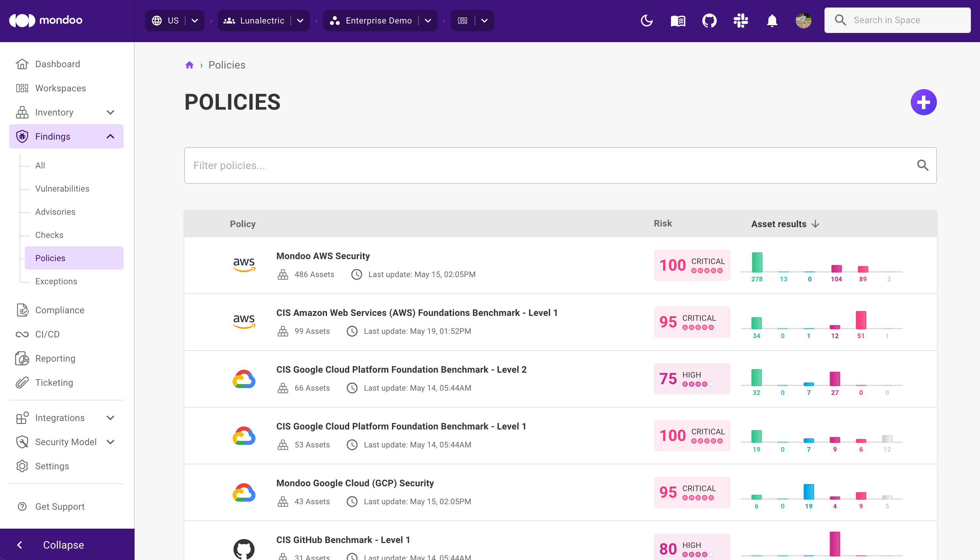Open Slack community icon
The image size is (980, 560).
(741, 20)
